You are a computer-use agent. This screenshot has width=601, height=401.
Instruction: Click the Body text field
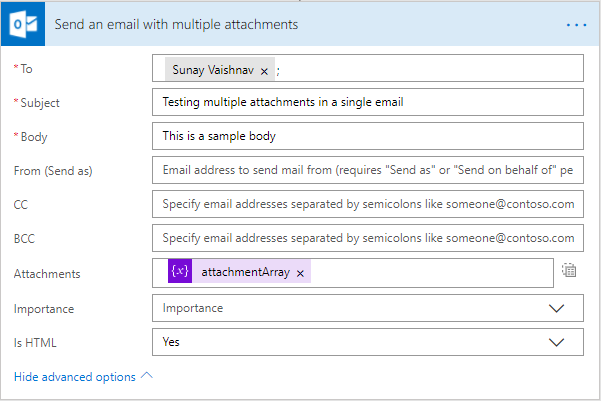coord(367,136)
